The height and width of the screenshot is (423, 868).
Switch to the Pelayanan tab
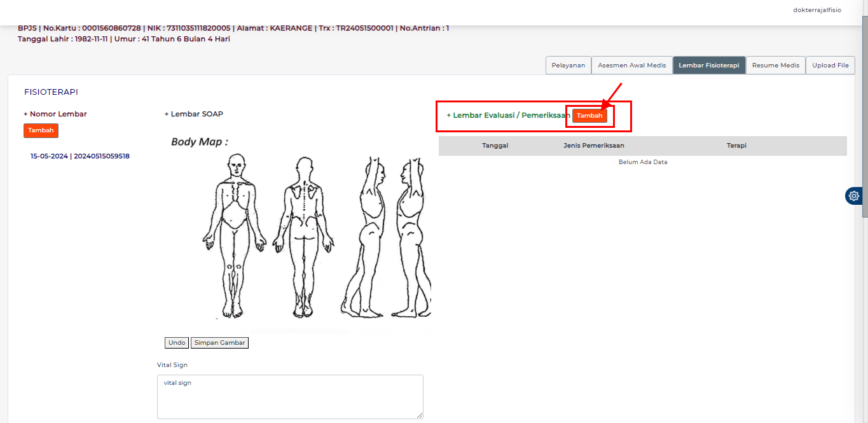click(x=568, y=66)
